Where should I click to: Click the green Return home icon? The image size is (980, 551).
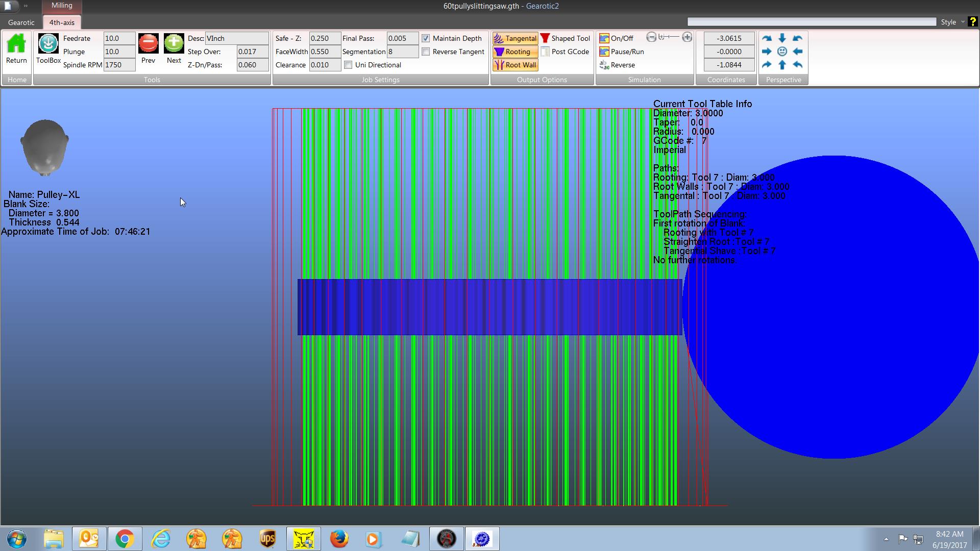(16, 44)
